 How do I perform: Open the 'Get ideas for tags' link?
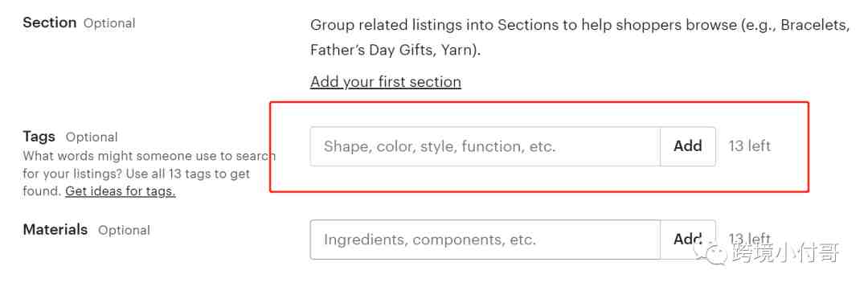[120, 191]
